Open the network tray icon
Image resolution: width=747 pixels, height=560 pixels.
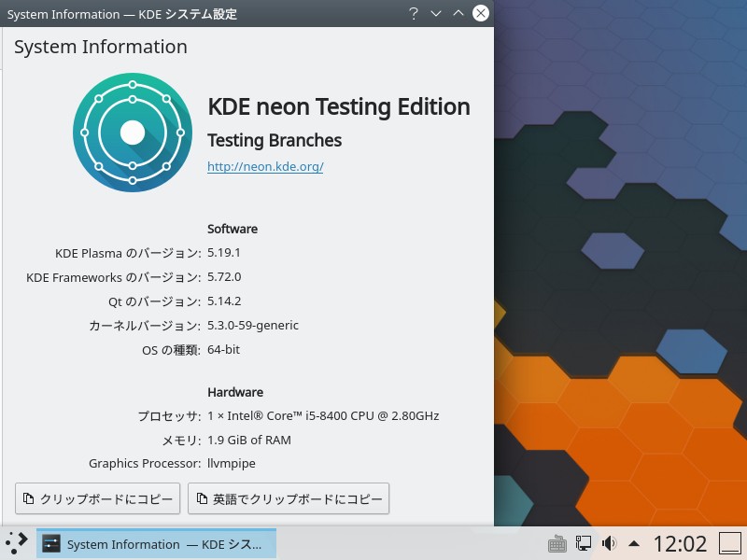[x=583, y=543]
